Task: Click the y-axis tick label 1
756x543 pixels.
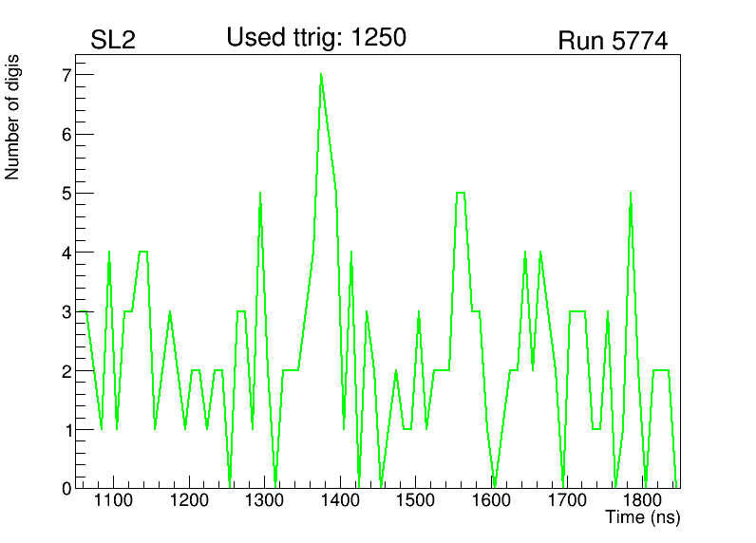Action: 66,430
